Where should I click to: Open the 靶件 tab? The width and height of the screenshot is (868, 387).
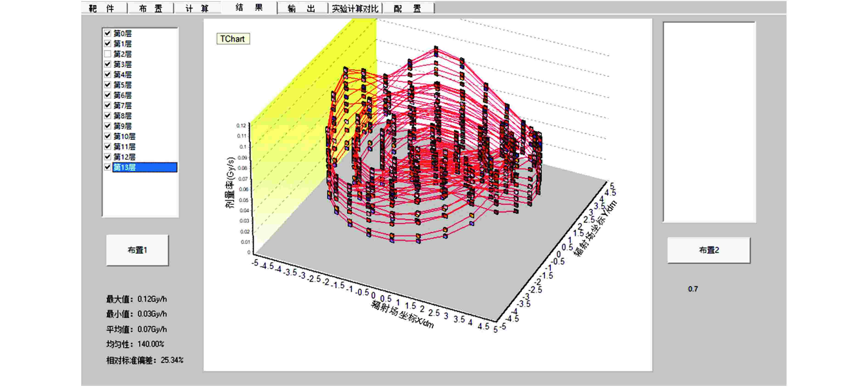pyautogui.click(x=102, y=9)
